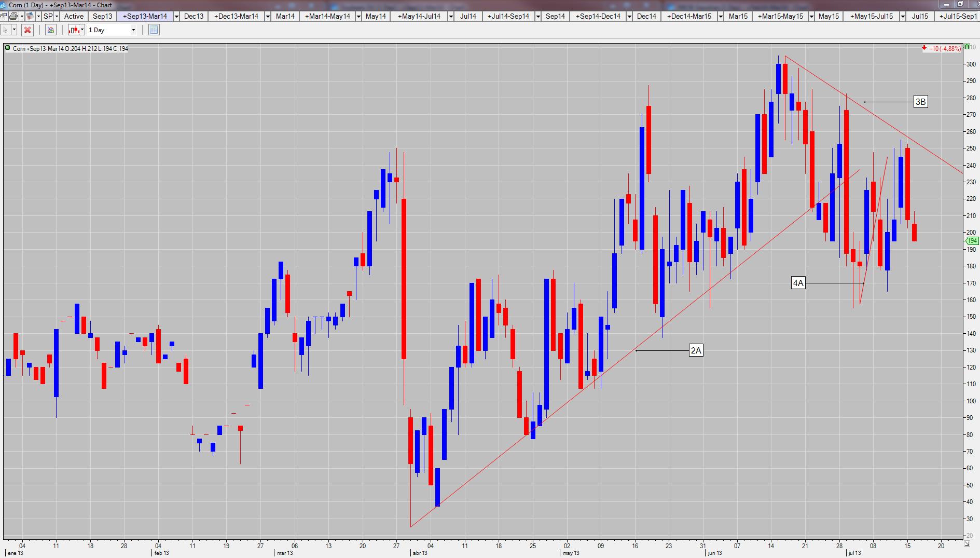Open the +Mar14-May14 spread tab
This screenshot has height=558, width=980.
click(327, 16)
